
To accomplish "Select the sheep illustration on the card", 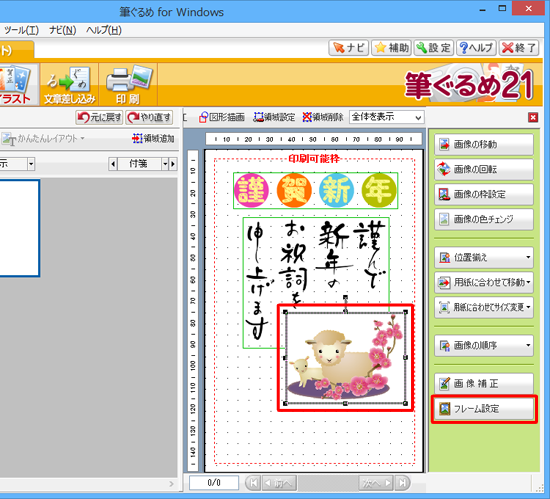I will point(346,358).
